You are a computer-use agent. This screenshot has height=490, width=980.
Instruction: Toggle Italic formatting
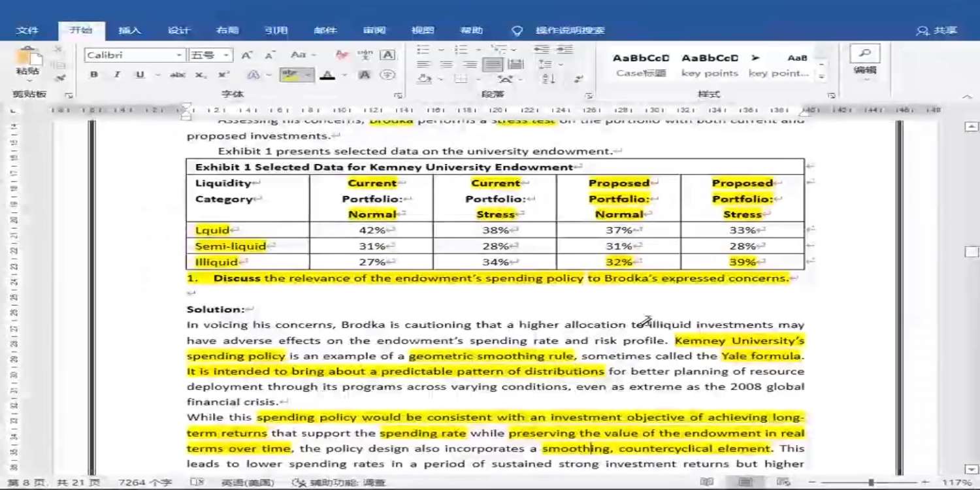pyautogui.click(x=117, y=75)
